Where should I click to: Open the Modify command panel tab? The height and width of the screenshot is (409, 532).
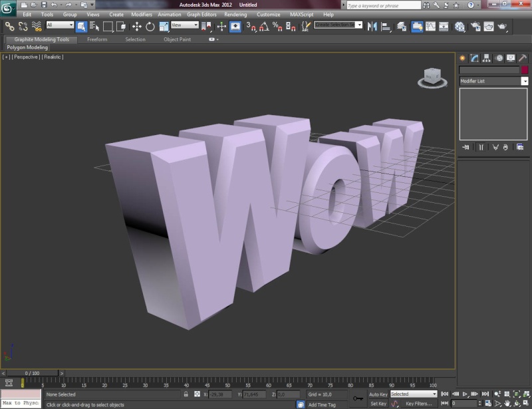tap(474, 59)
